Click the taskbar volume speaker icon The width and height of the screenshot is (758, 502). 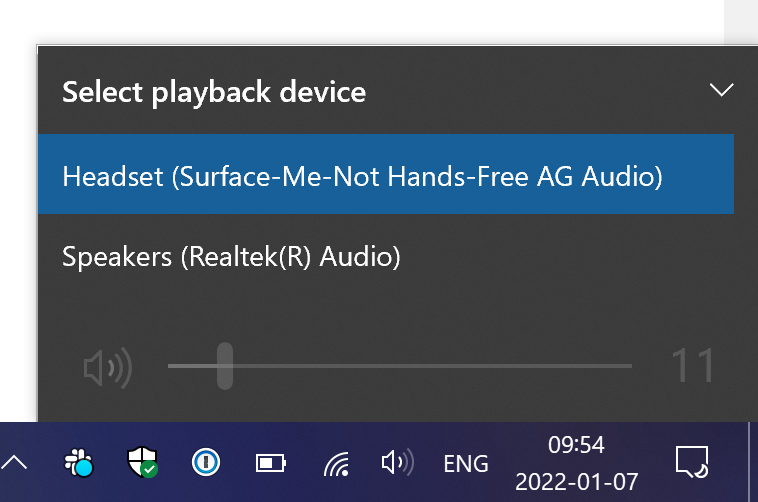[x=397, y=463]
